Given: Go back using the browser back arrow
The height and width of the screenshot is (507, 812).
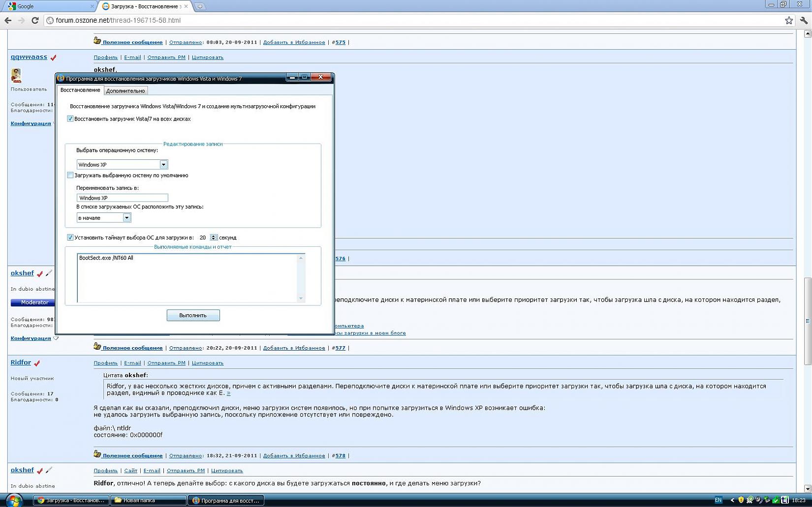Looking at the screenshot, I should click(x=8, y=20).
